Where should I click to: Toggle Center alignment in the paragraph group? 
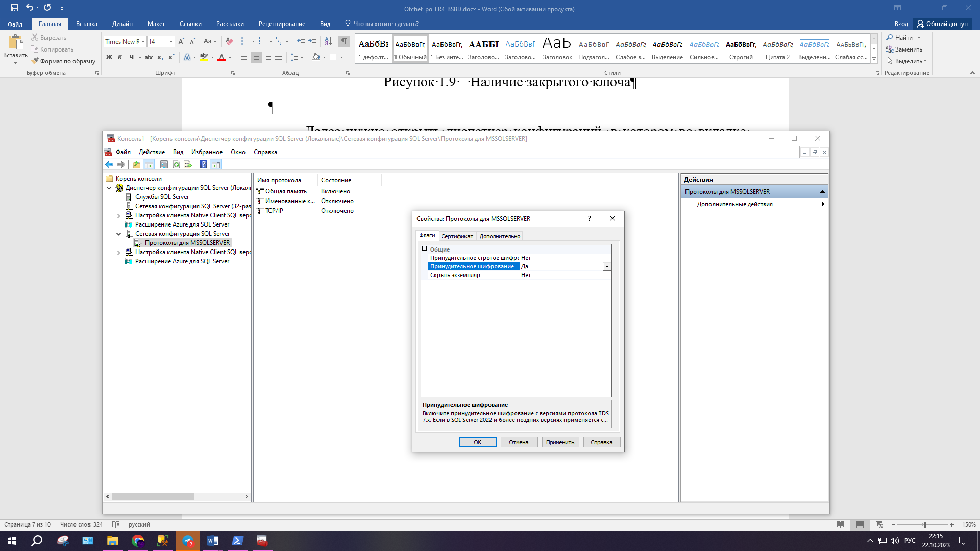256,57
